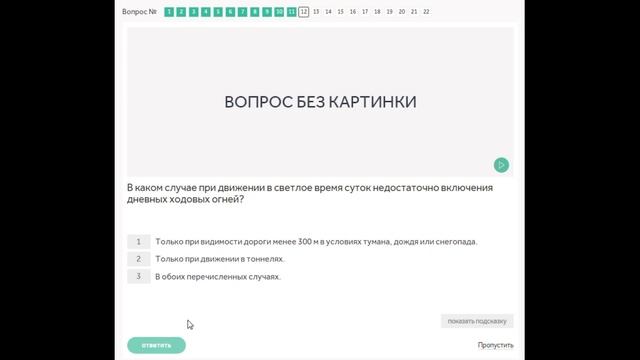
Task: Select answer 3 'В обоих перечисленных случаях'
Action: (204, 276)
